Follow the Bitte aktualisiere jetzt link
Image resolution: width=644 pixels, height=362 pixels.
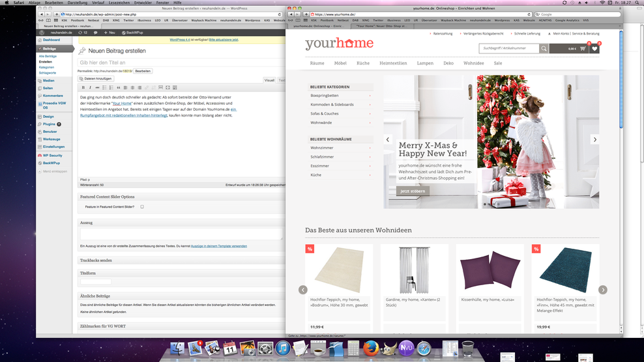pyautogui.click(x=224, y=40)
